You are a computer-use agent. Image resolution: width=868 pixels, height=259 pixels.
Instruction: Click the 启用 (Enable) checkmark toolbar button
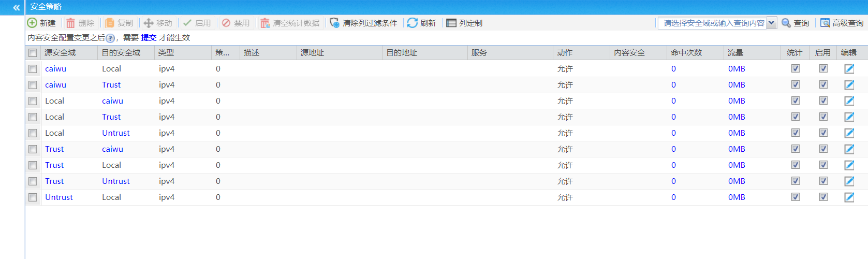click(x=197, y=23)
